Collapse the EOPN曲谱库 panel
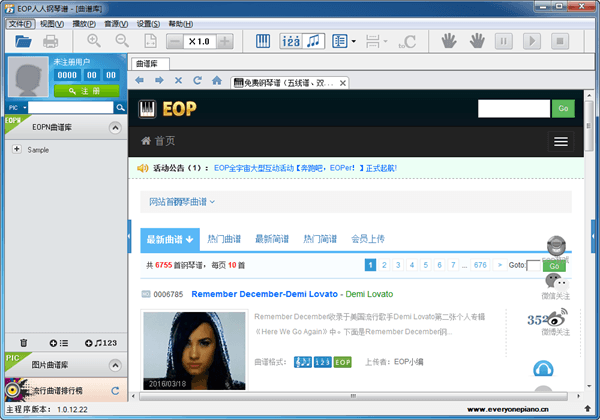The image size is (600, 420). [114, 128]
